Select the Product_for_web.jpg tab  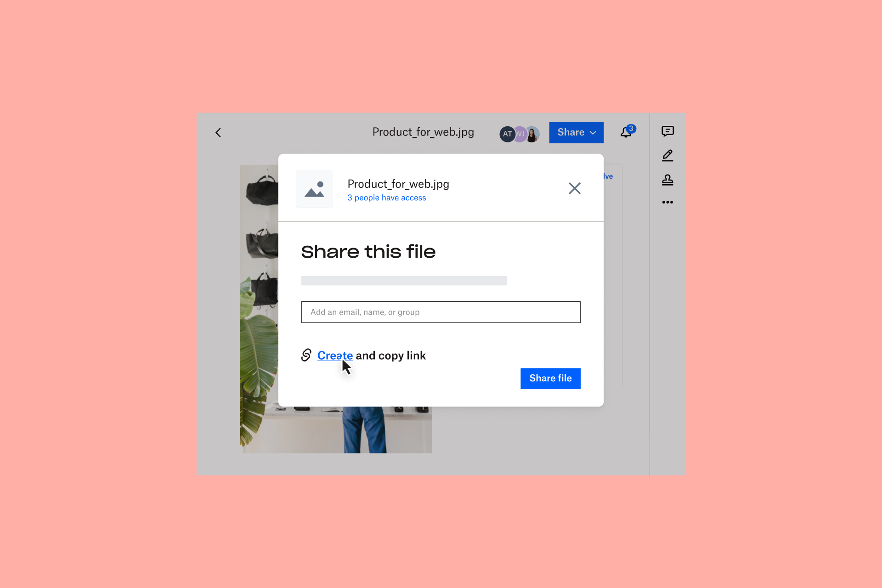[x=423, y=133]
